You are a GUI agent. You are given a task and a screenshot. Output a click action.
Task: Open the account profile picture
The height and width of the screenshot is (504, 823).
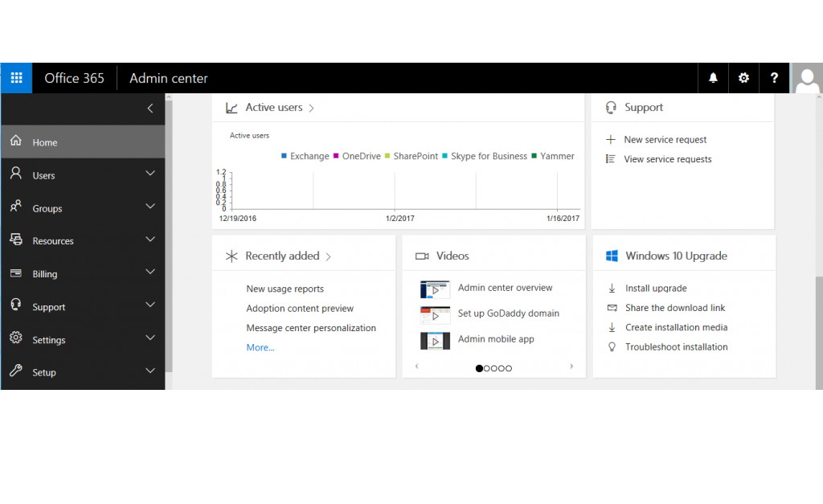pos(807,78)
